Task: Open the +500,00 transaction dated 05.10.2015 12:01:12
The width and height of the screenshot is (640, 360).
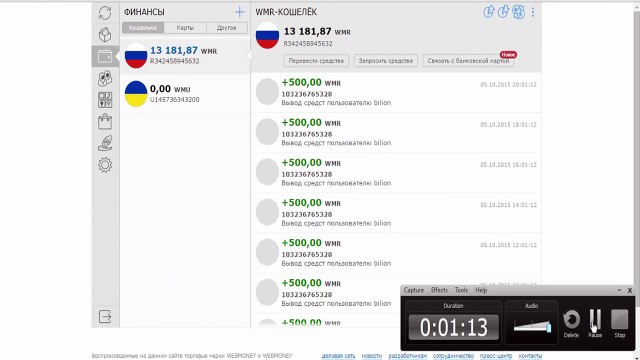Action: click(x=396, y=252)
